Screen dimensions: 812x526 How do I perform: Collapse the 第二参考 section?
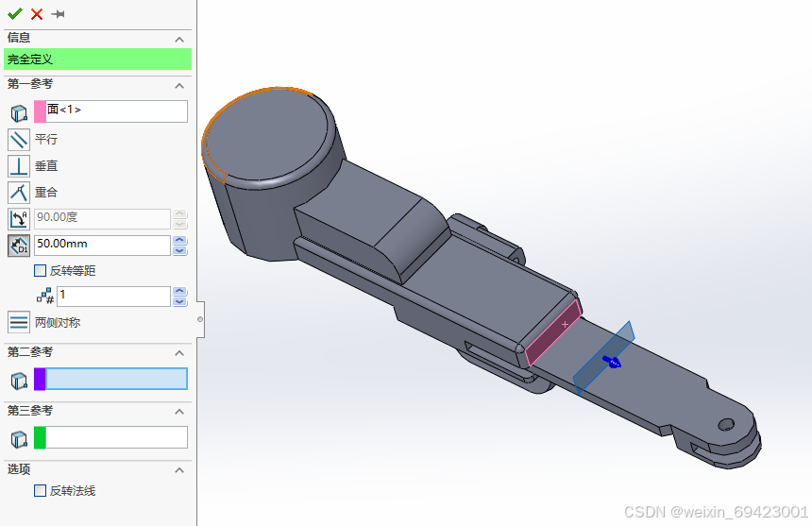pyautogui.click(x=179, y=353)
